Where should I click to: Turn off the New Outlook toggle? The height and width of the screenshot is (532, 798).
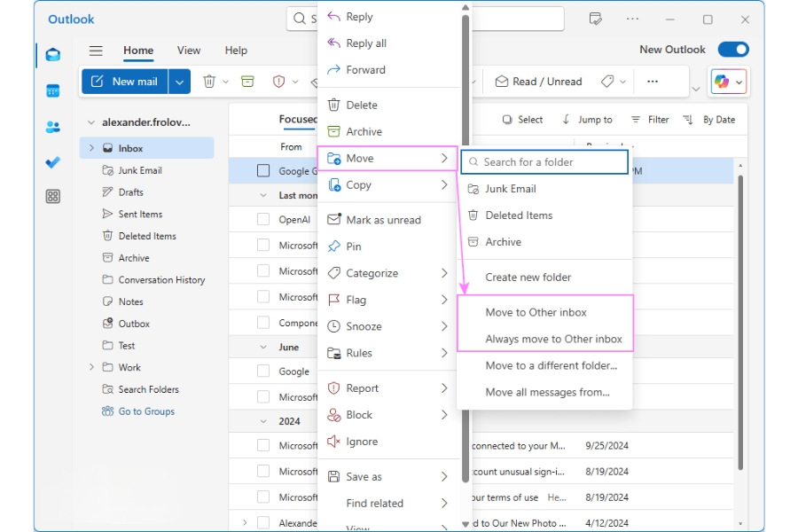coord(733,50)
